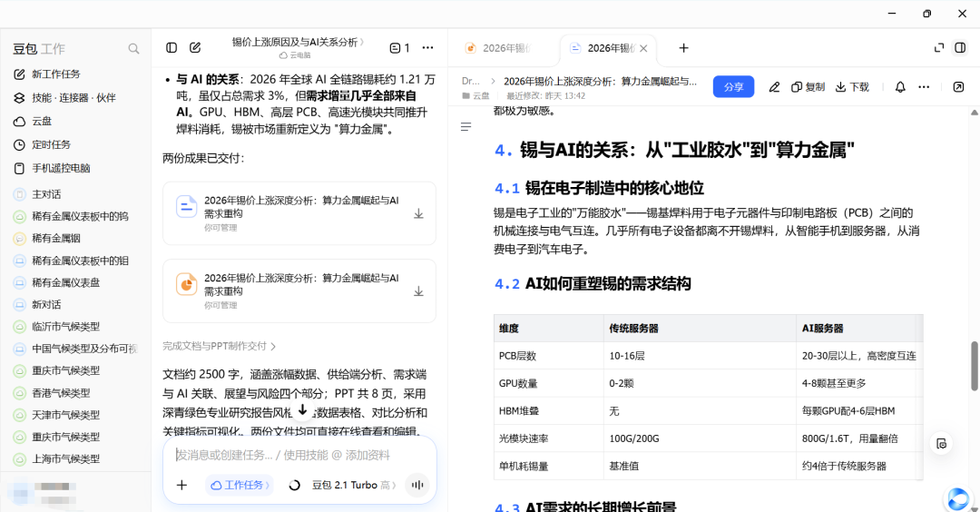Edit the document with the pencil icon
The image size is (980, 512).
(774, 87)
